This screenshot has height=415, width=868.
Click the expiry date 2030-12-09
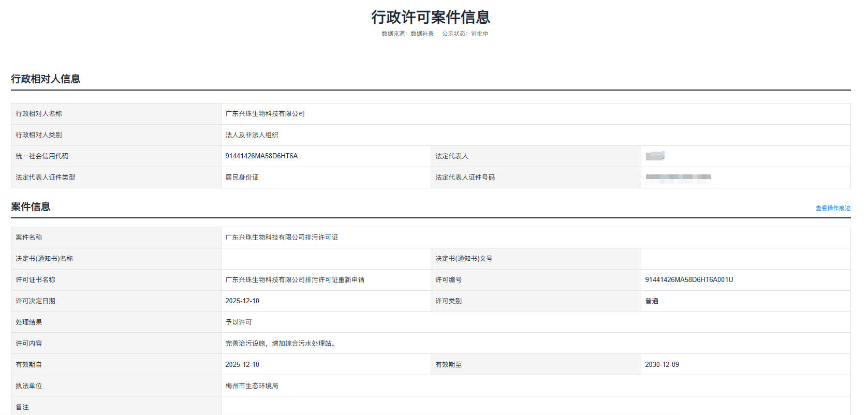pos(661,365)
